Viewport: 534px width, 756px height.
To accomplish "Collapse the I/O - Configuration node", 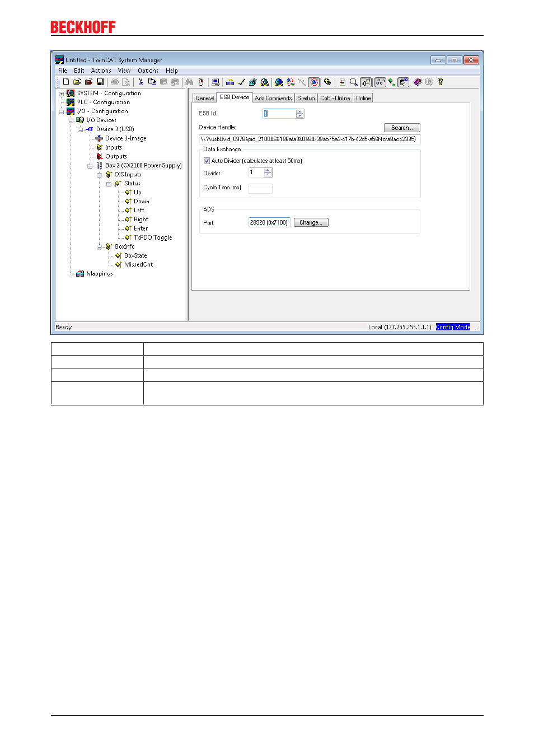I will click(62, 111).
